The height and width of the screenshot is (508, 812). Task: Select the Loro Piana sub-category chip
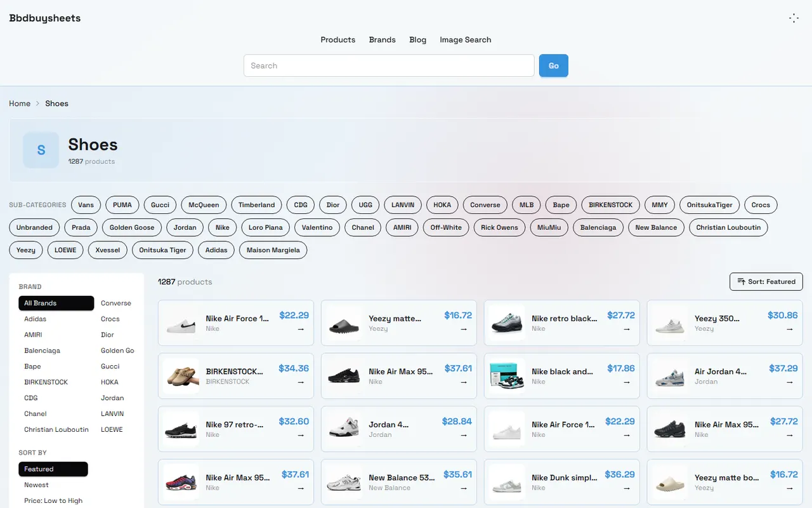pyautogui.click(x=266, y=227)
